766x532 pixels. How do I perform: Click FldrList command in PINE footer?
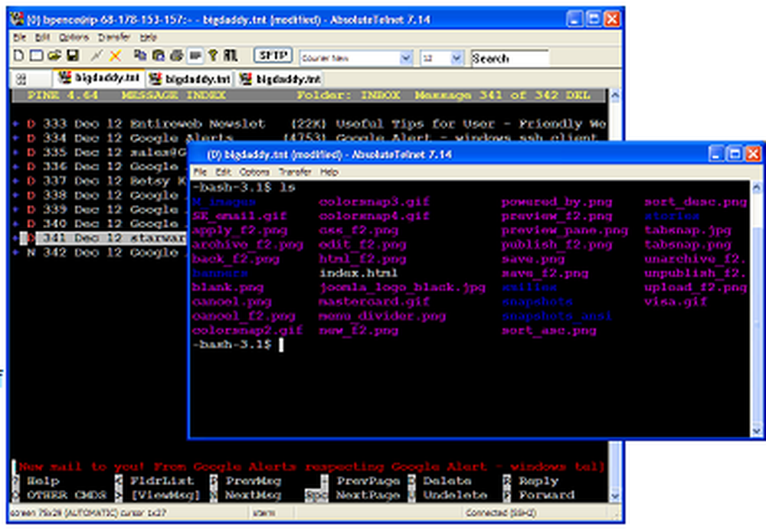coord(162,481)
